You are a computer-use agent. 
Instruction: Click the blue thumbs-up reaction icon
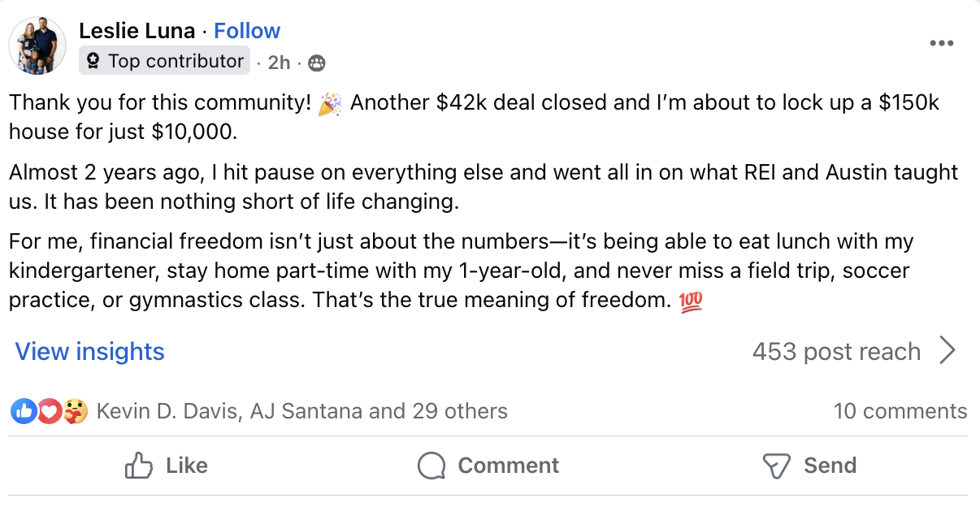click(x=23, y=411)
